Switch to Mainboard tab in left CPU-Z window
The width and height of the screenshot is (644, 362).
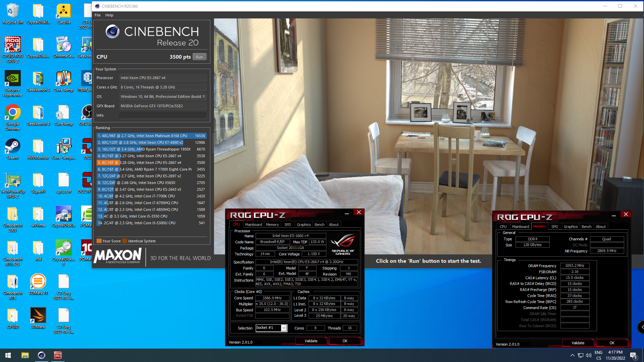254,225
